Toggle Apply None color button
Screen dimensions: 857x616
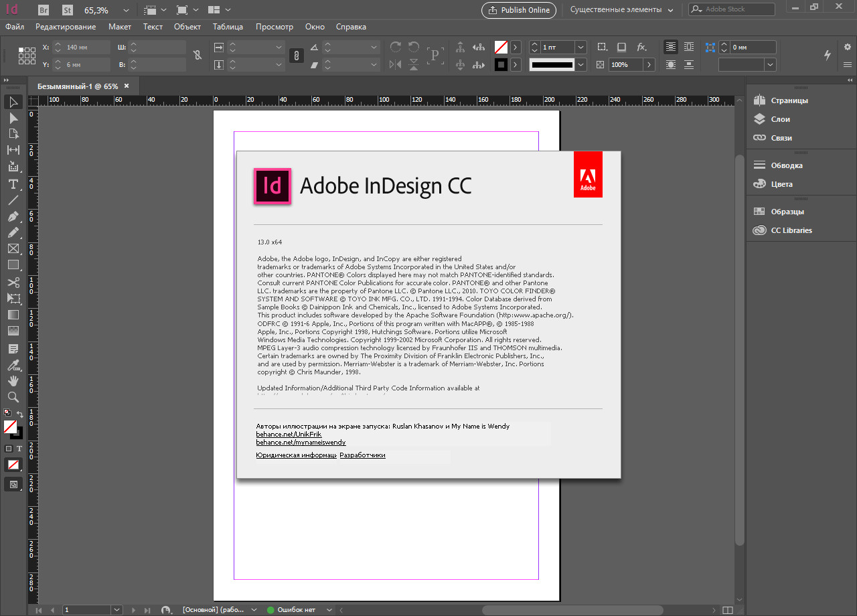[x=13, y=465]
